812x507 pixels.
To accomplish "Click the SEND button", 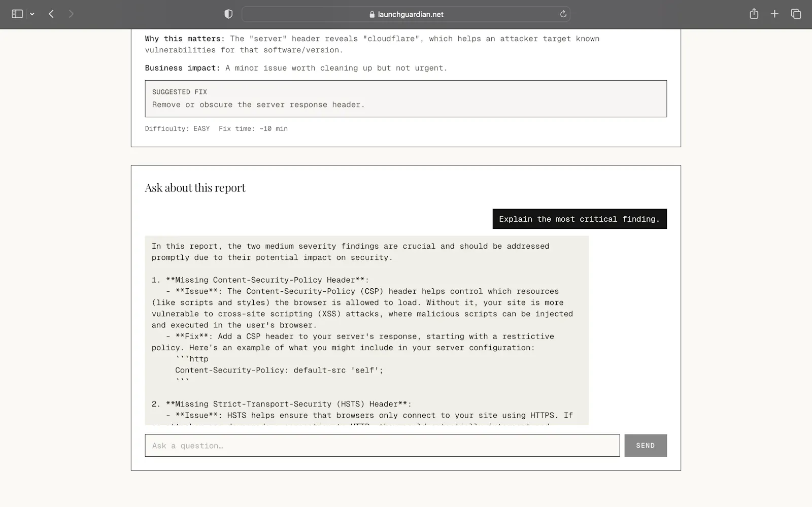I will 646,446.
